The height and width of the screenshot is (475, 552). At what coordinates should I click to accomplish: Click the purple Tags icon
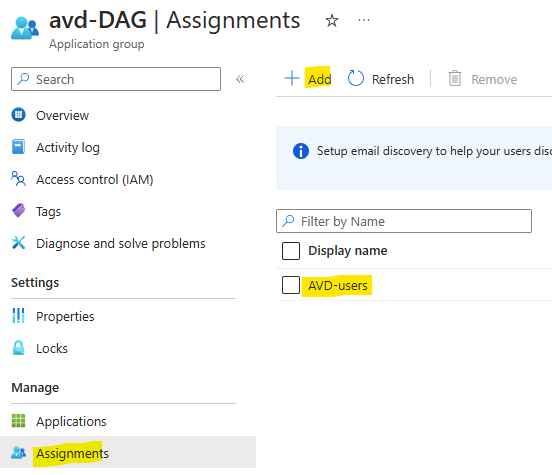pyautogui.click(x=18, y=211)
